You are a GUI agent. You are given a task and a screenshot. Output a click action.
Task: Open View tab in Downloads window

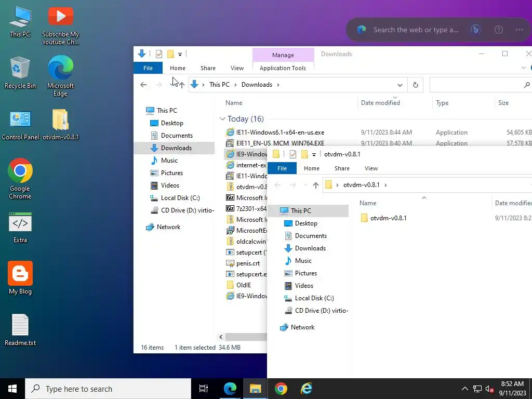pyautogui.click(x=237, y=68)
